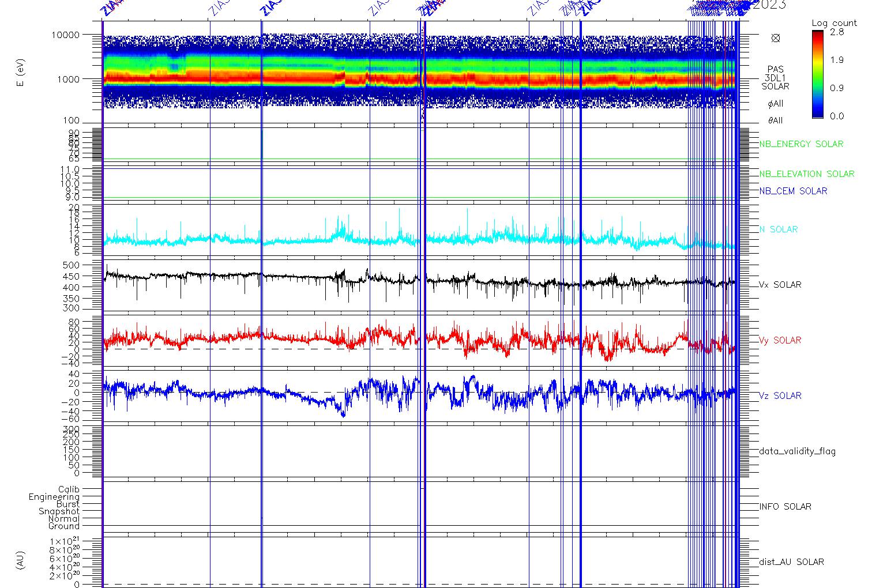Click the 9.0 tick on NB_ELEVATION axis

point(73,197)
